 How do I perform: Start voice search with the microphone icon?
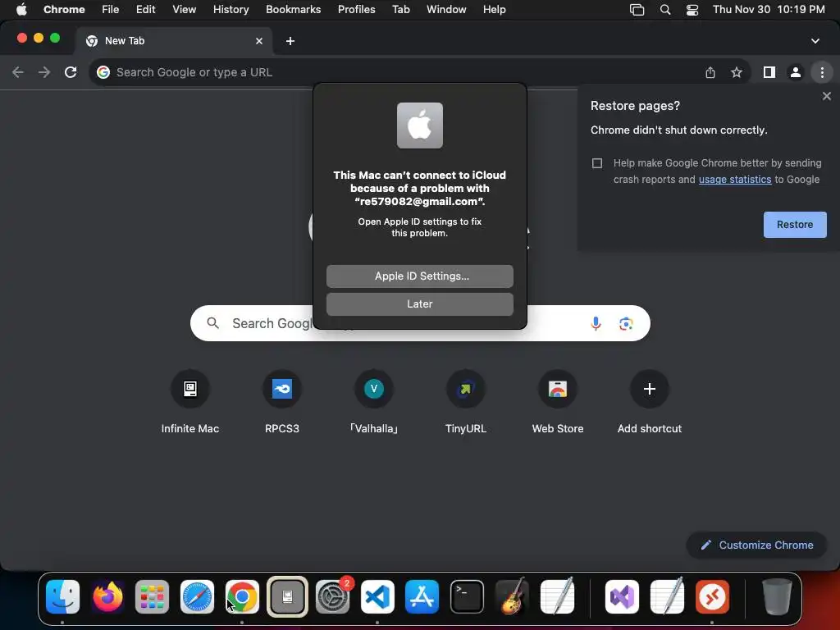tap(596, 323)
